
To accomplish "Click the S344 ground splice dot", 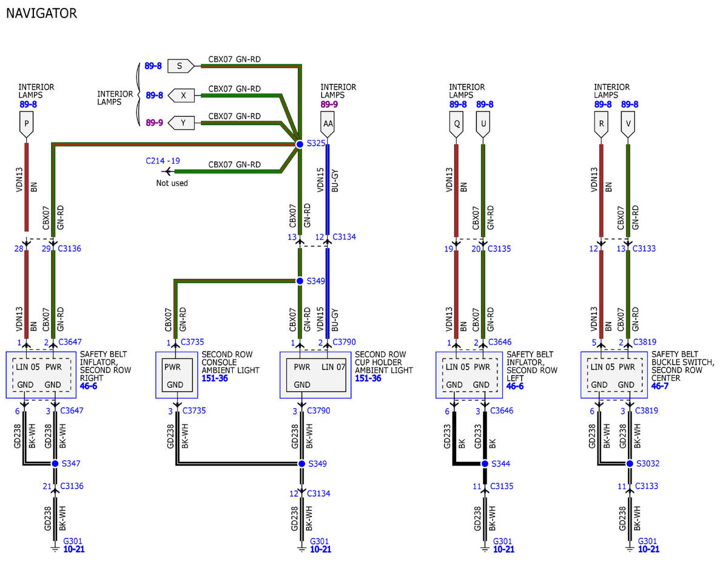I will (x=485, y=464).
